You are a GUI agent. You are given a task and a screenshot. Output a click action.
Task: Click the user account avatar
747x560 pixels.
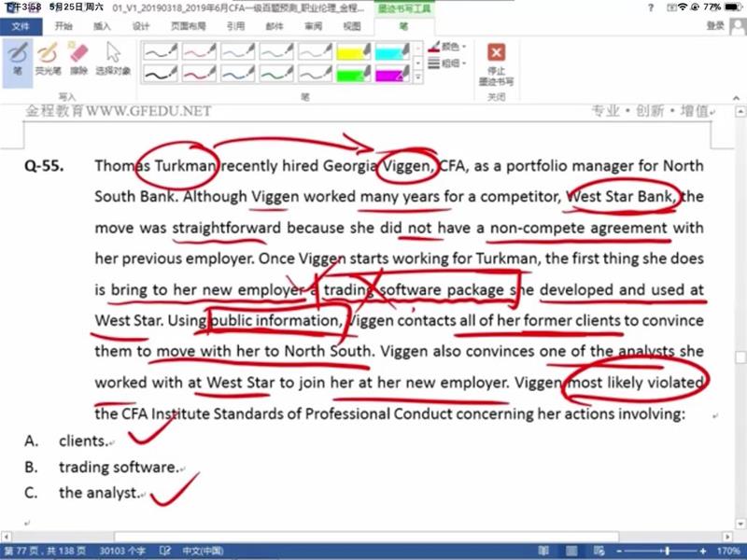pos(738,27)
